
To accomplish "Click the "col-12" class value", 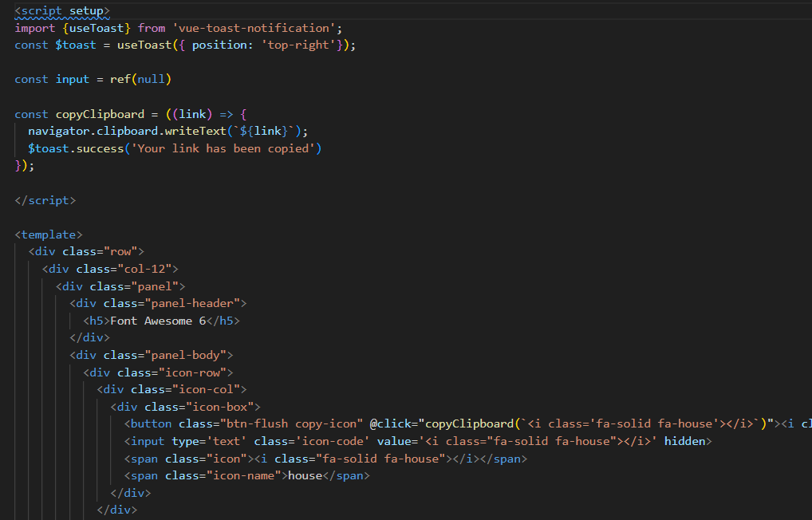I will (x=148, y=269).
